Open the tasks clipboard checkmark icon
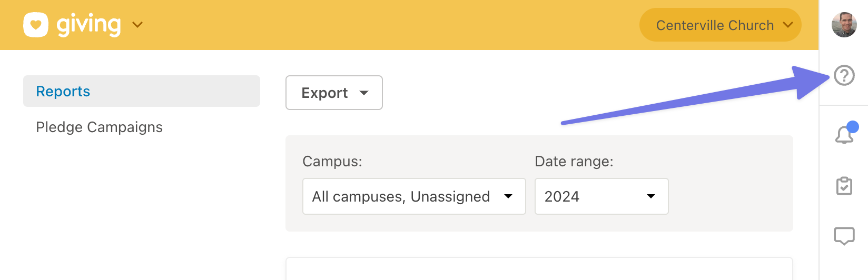Screen dimensions: 868x280 (844, 186)
